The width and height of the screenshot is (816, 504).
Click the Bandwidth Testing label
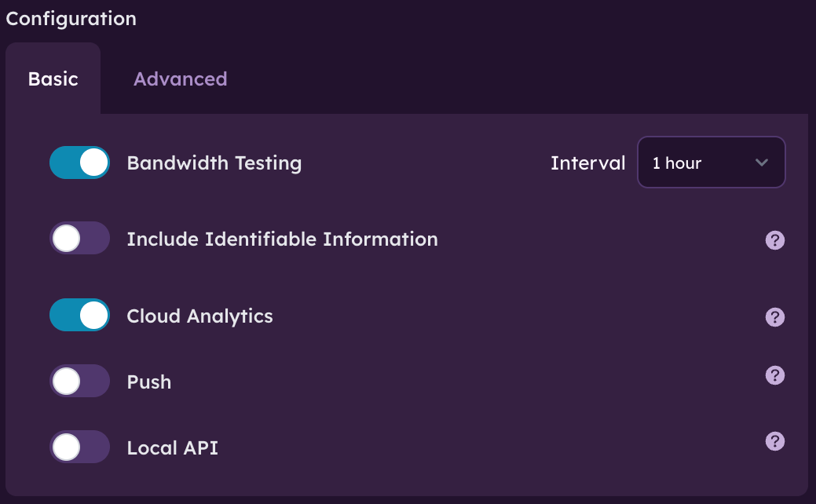[x=214, y=163]
